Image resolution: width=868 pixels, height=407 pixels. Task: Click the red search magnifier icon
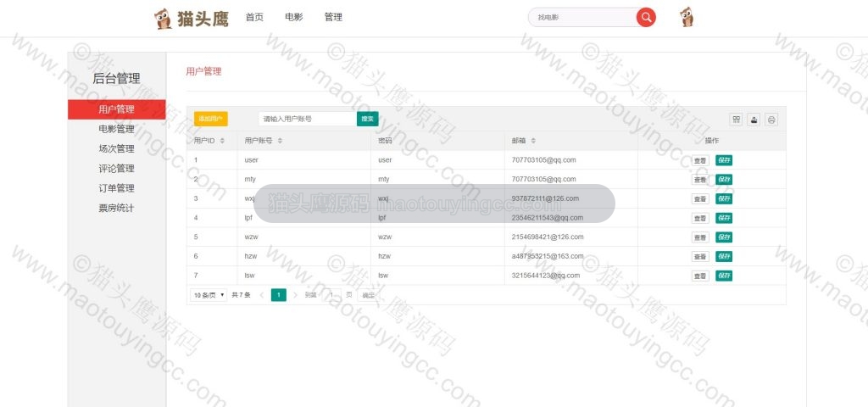pyautogui.click(x=645, y=17)
